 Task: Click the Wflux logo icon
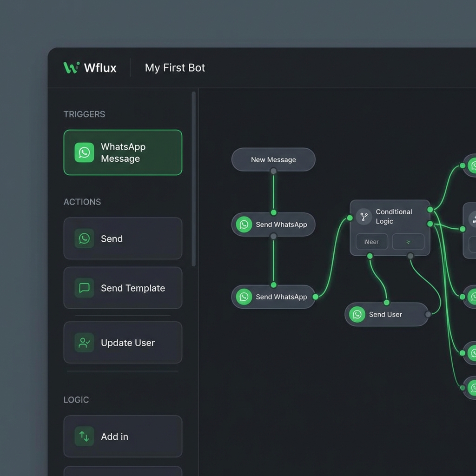[x=71, y=68]
